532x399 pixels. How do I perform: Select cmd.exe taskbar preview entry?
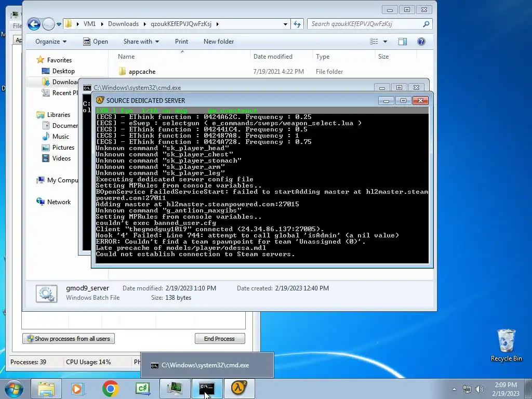point(207,365)
